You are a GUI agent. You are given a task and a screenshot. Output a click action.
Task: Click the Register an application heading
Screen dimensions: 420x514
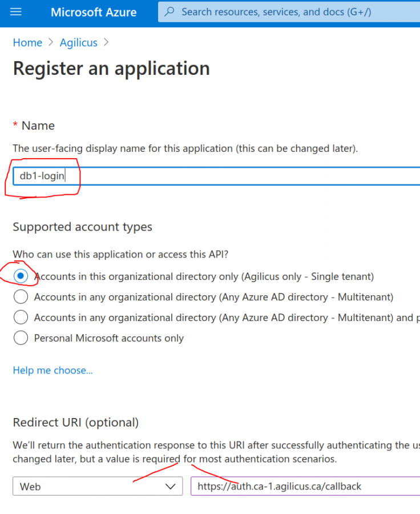tap(111, 69)
